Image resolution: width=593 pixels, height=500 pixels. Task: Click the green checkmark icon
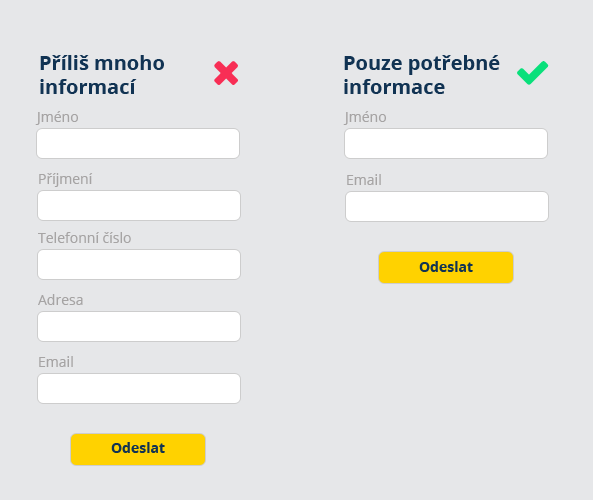pyautogui.click(x=532, y=73)
